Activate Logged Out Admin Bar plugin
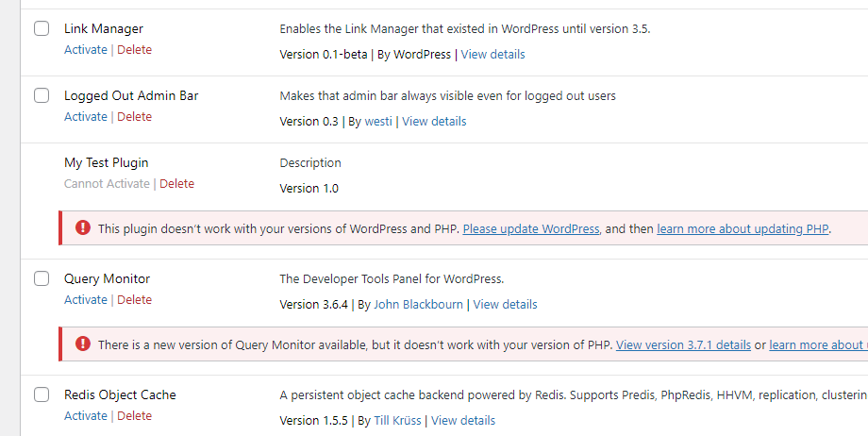This screenshot has height=436, width=868. (x=86, y=116)
